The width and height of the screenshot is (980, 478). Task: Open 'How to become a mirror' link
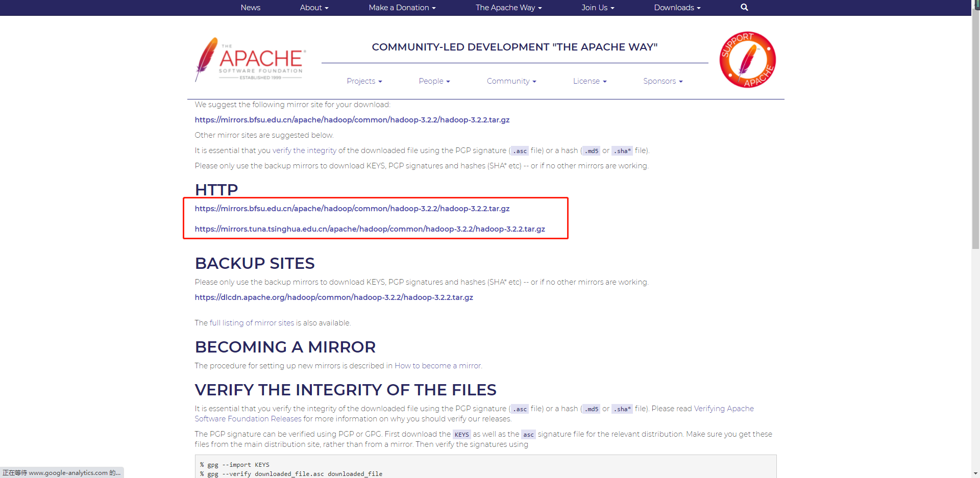point(438,366)
